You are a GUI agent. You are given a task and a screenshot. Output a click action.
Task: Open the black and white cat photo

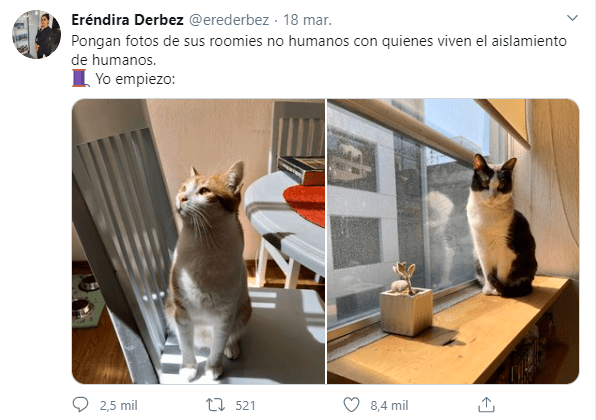pyautogui.click(x=453, y=241)
